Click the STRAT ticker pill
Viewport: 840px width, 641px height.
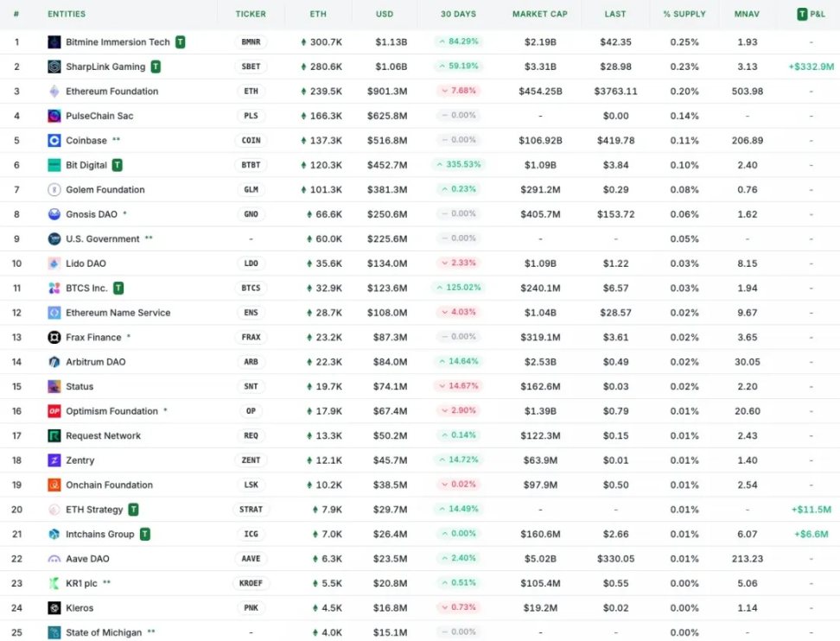251,510
